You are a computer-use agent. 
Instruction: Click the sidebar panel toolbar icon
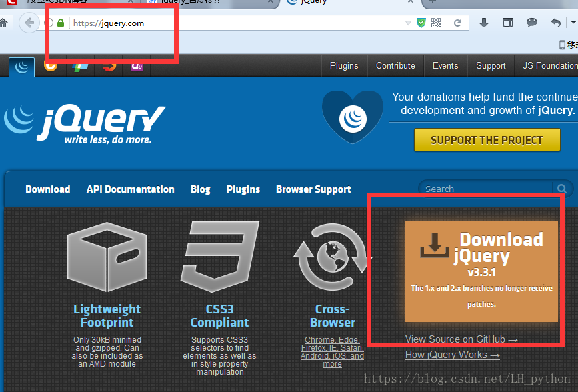[508, 23]
